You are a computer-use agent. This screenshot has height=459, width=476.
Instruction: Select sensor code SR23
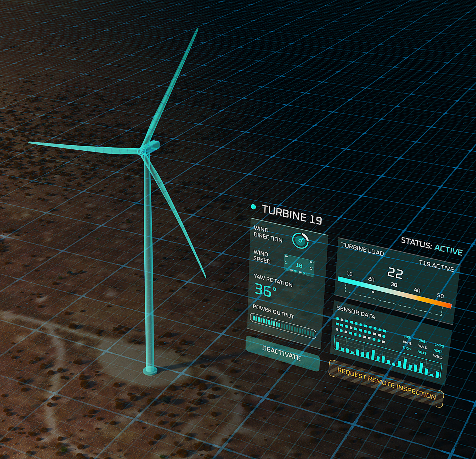423,341
